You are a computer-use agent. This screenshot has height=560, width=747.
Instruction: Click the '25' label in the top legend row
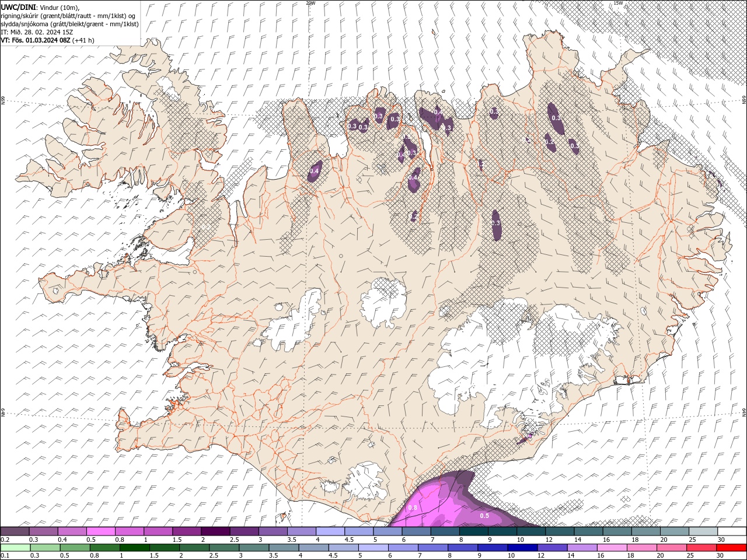692,540
